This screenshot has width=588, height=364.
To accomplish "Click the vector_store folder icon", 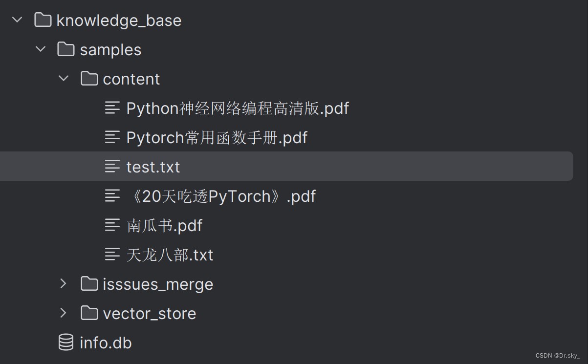I will point(89,313).
